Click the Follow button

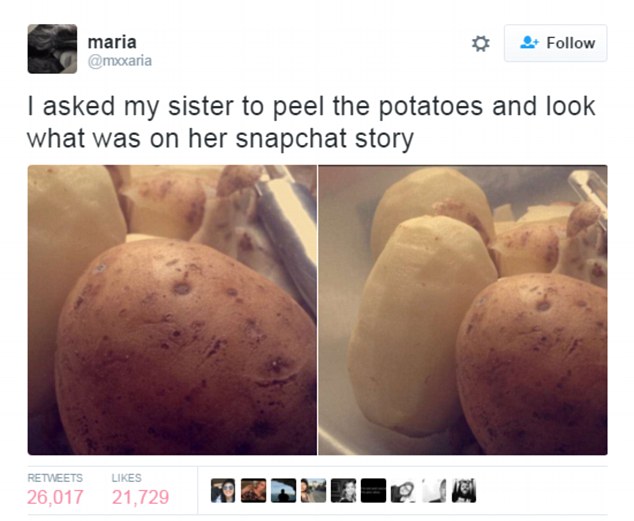pyautogui.click(x=555, y=43)
